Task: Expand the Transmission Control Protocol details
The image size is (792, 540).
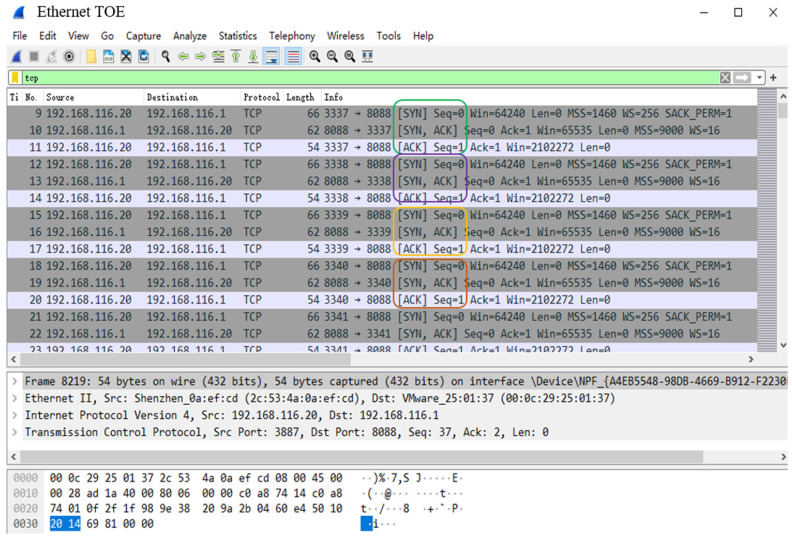Action: (x=15, y=433)
